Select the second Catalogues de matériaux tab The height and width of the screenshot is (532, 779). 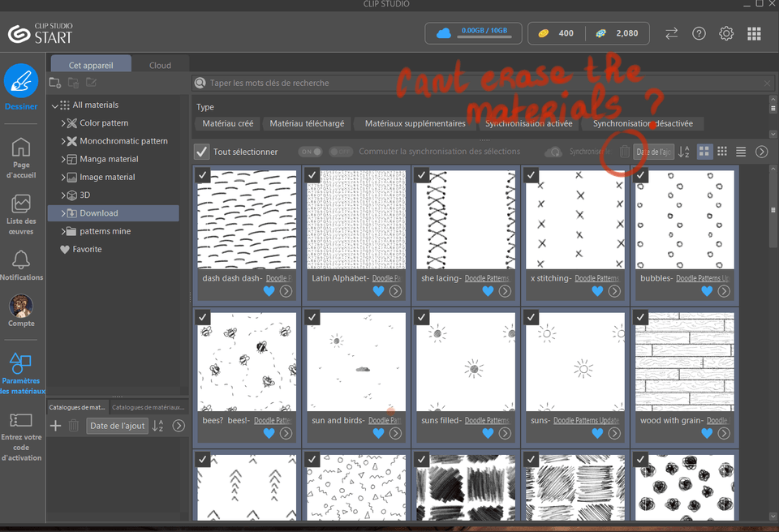pyautogui.click(x=148, y=407)
